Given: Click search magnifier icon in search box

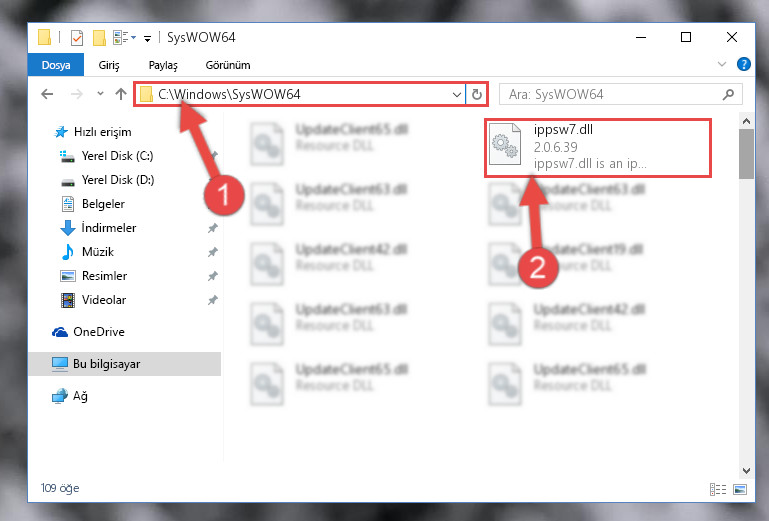Looking at the screenshot, I should pyautogui.click(x=728, y=94).
